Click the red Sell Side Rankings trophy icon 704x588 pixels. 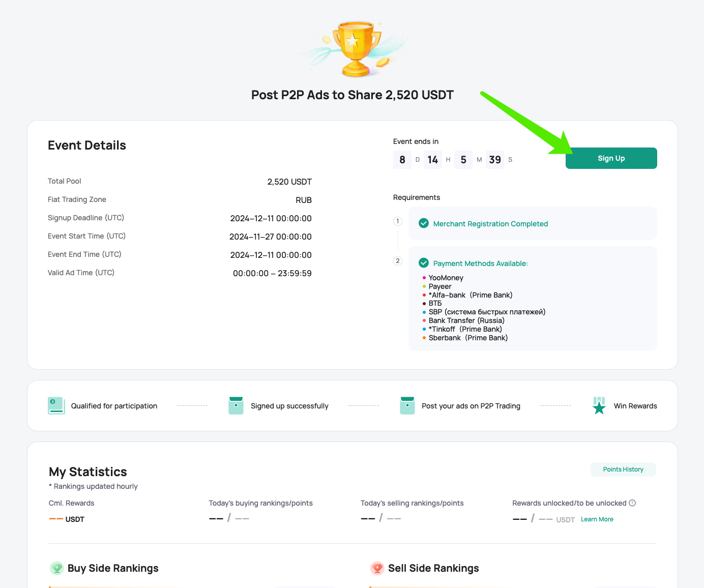[x=377, y=568]
